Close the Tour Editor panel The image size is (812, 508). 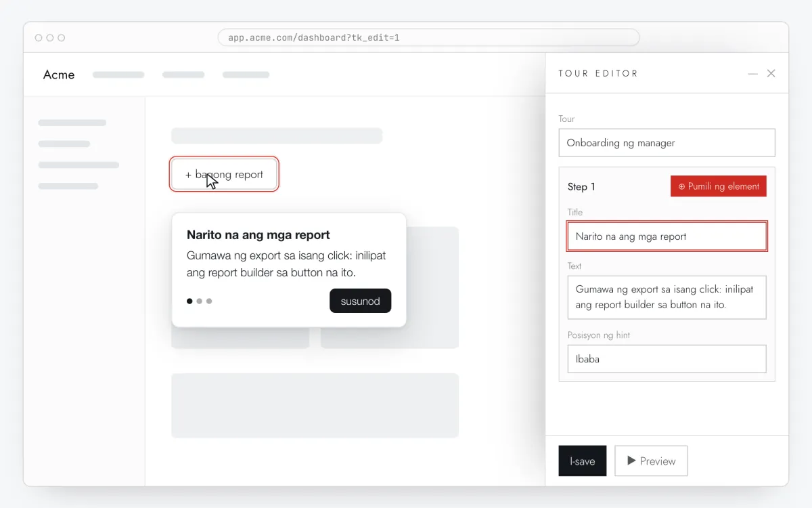771,73
